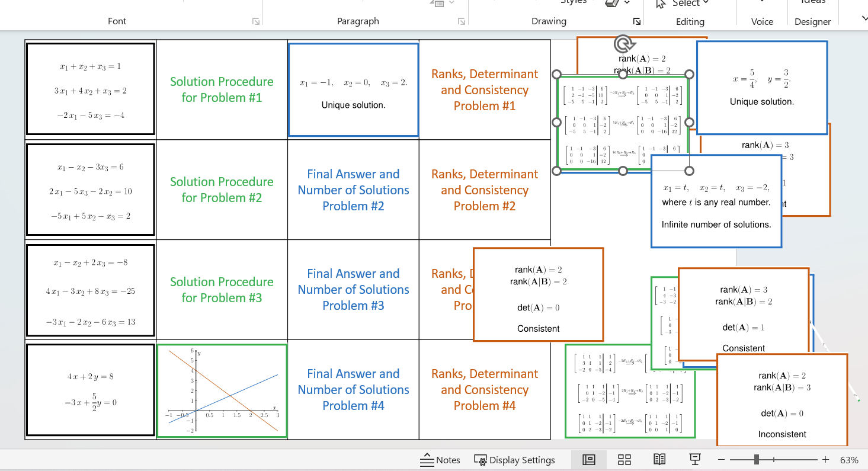Open the Paragraph dialog launcher
Image resolution: width=868 pixels, height=471 pixels.
[x=462, y=21]
